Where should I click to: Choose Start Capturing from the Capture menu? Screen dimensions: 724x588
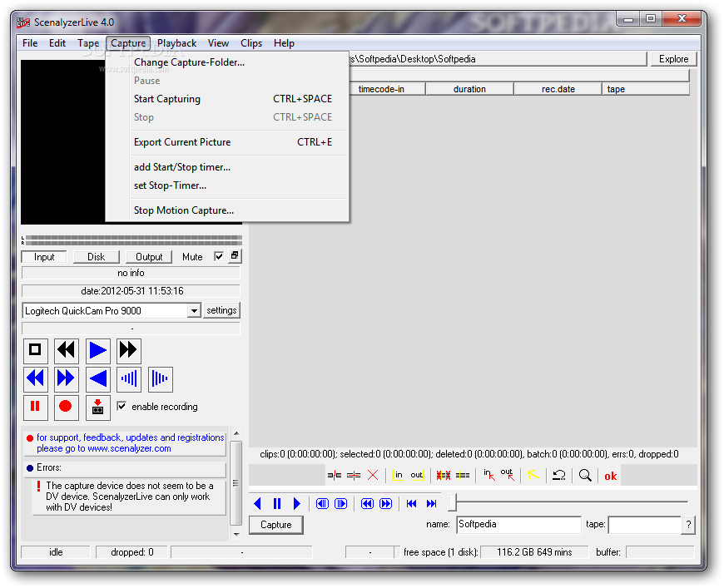[x=167, y=99]
